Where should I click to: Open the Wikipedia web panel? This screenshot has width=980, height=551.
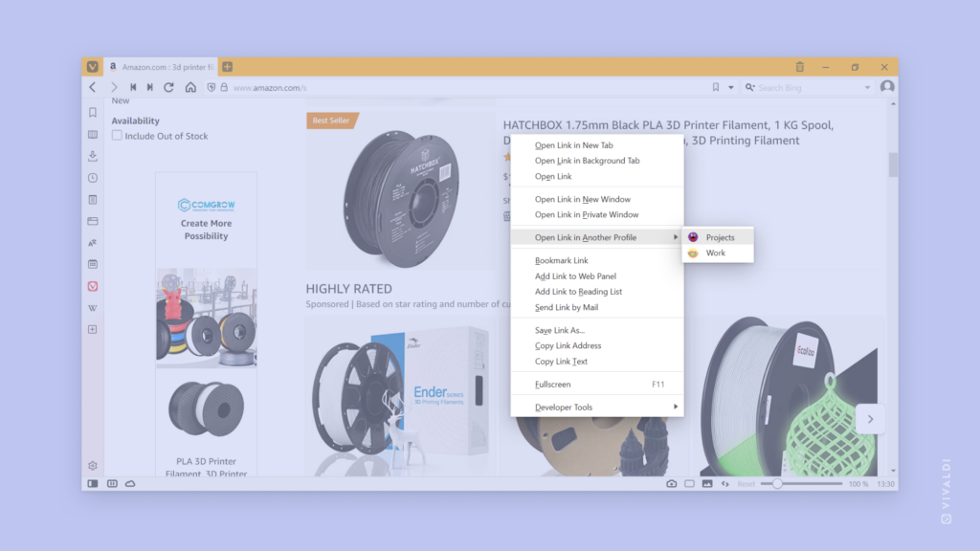pos(93,308)
